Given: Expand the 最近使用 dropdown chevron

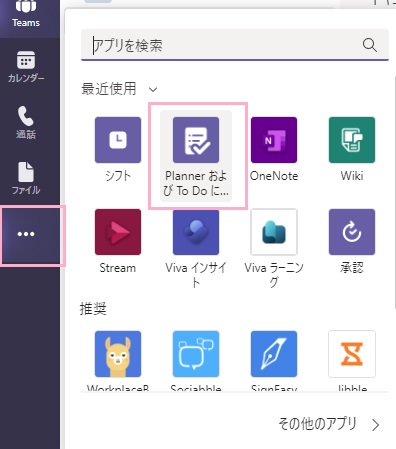Looking at the screenshot, I should (153, 89).
